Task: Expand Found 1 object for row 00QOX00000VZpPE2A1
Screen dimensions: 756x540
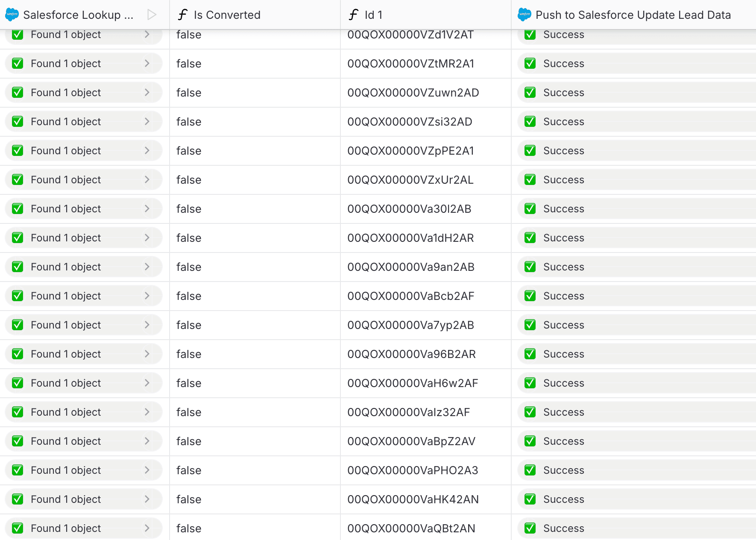Action: point(147,151)
